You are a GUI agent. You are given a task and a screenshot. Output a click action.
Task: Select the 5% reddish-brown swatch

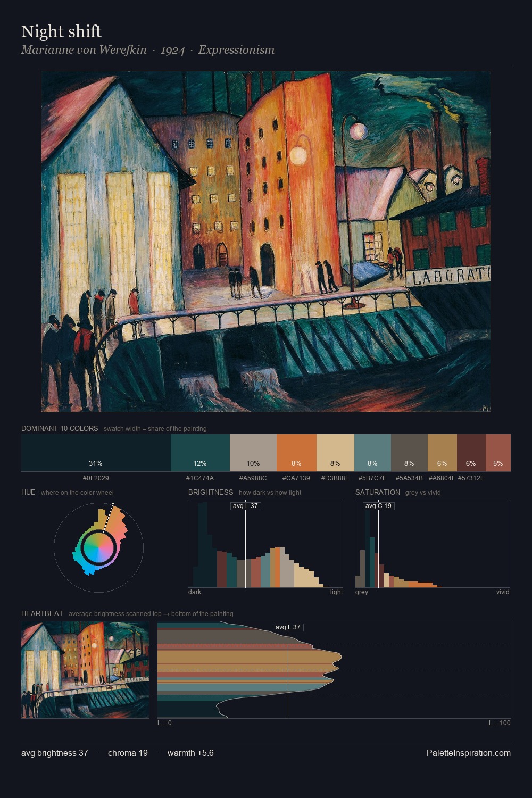point(498,453)
